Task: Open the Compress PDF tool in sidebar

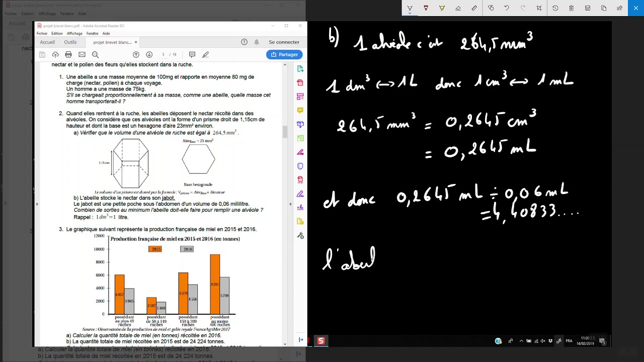Action: coord(300,179)
